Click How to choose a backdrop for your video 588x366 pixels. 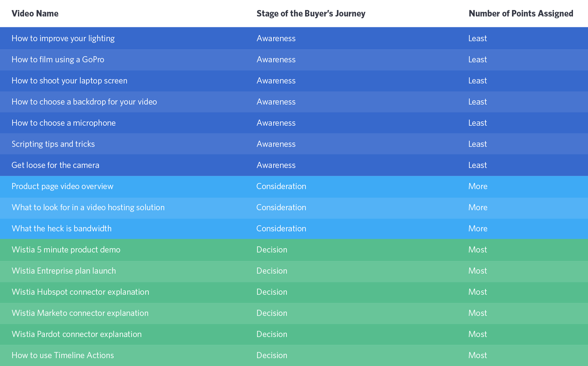[x=84, y=102]
